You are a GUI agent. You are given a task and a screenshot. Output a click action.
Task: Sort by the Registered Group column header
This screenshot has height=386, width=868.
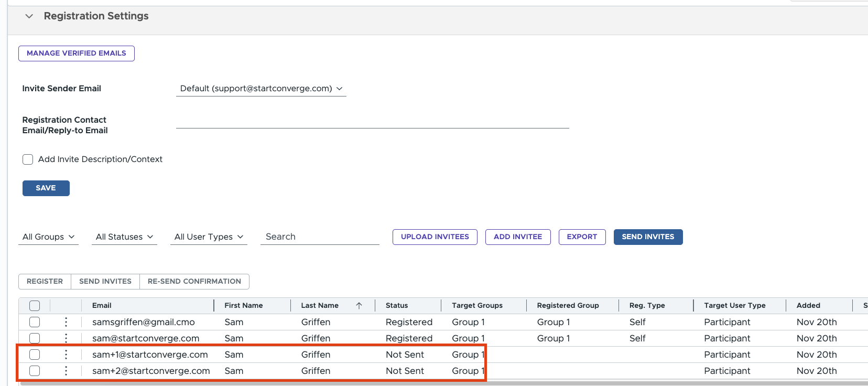pos(568,306)
